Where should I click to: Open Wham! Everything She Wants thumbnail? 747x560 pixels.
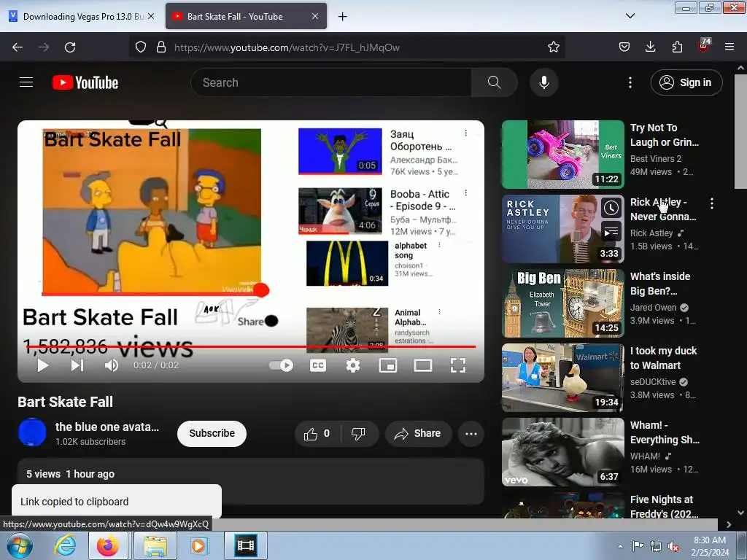[x=562, y=451]
